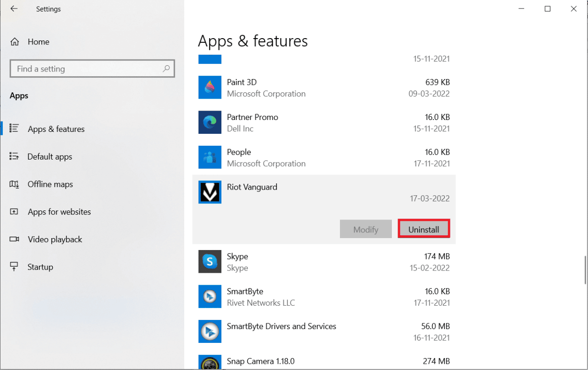
Task: Click the SmartByte app icon
Action: pos(210,297)
